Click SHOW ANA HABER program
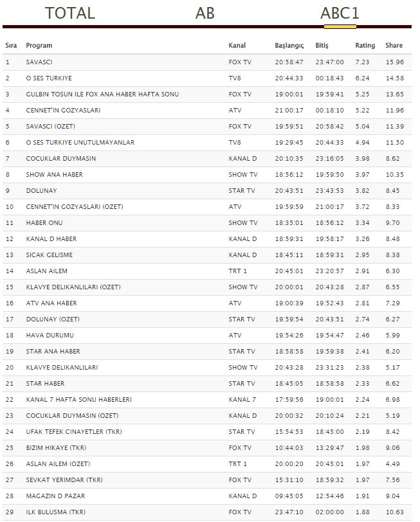420x522 pixels. coord(54,175)
